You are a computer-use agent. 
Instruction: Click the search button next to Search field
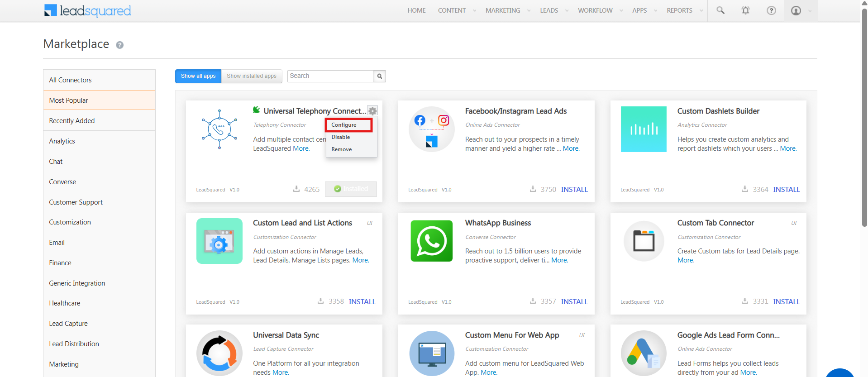click(380, 76)
